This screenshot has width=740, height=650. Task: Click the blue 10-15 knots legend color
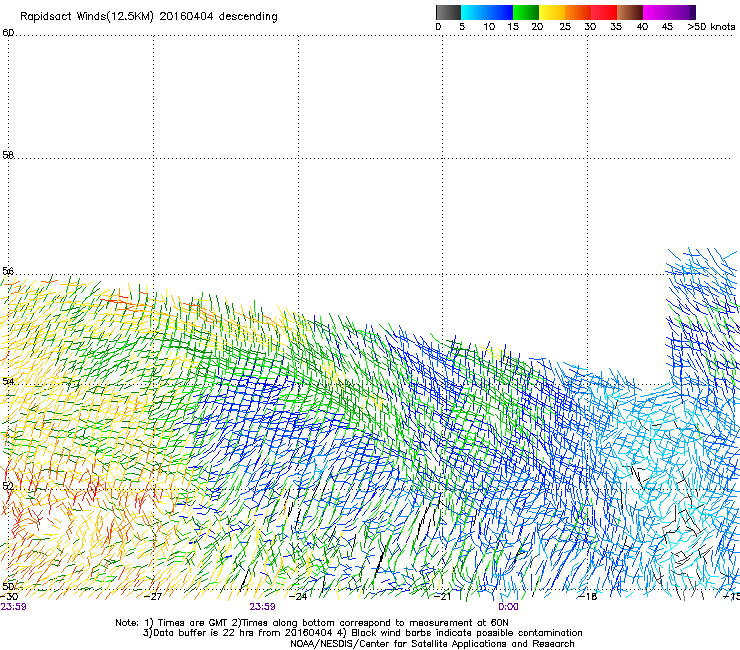point(500,12)
